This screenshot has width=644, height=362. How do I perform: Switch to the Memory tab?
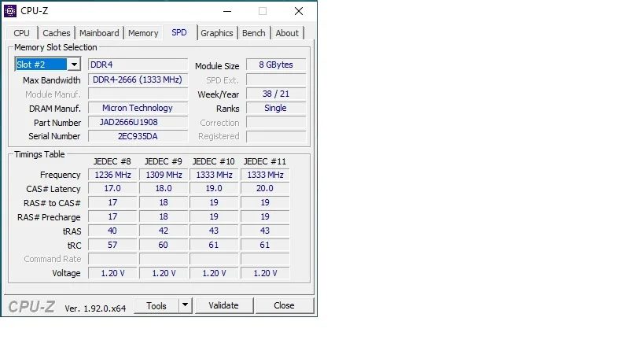point(143,33)
